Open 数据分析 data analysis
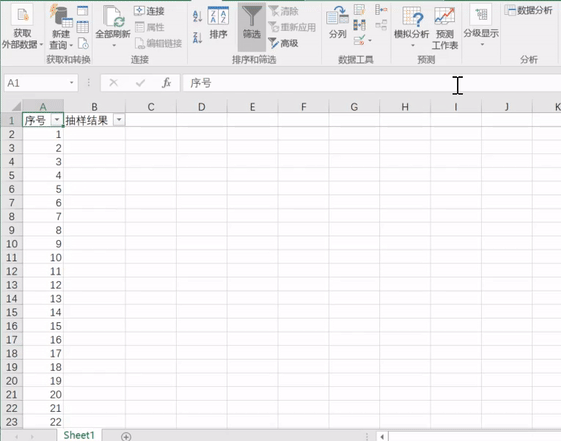This screenshot has height=441, width=561. point(529,11)
